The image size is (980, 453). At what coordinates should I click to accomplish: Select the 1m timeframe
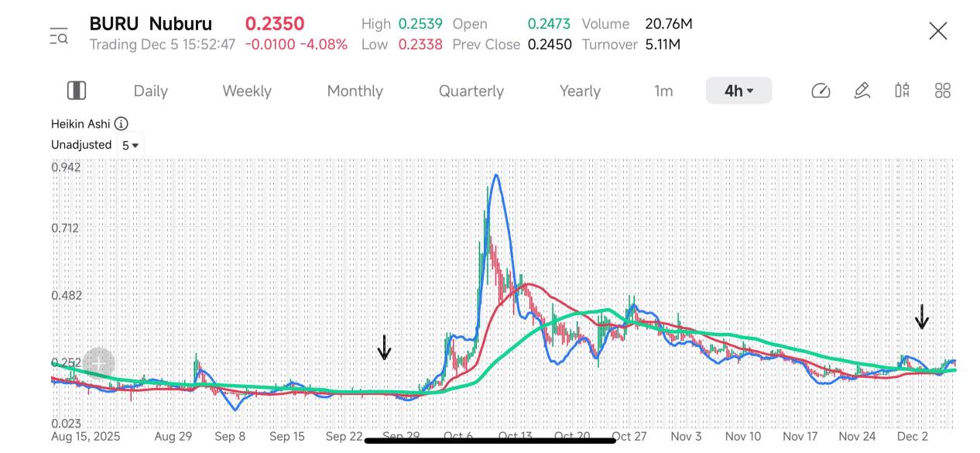pos(663,91)
